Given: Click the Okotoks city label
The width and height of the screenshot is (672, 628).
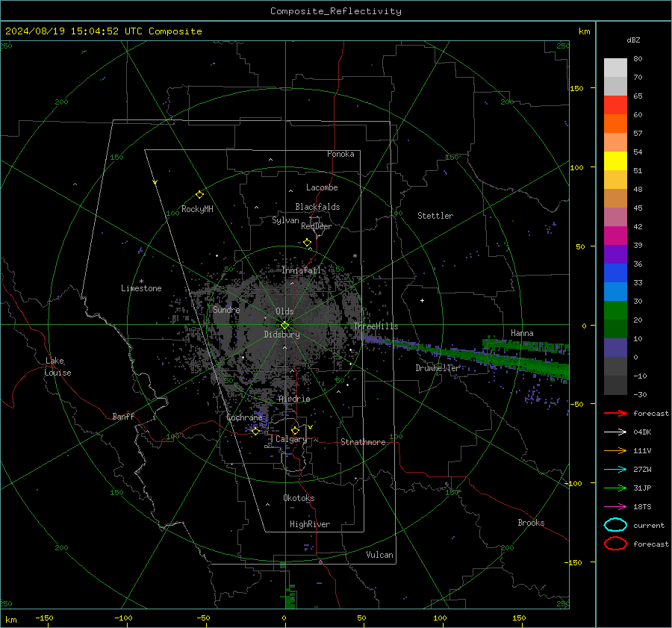Looking at the screenshot, I should (x=299, y=498).
